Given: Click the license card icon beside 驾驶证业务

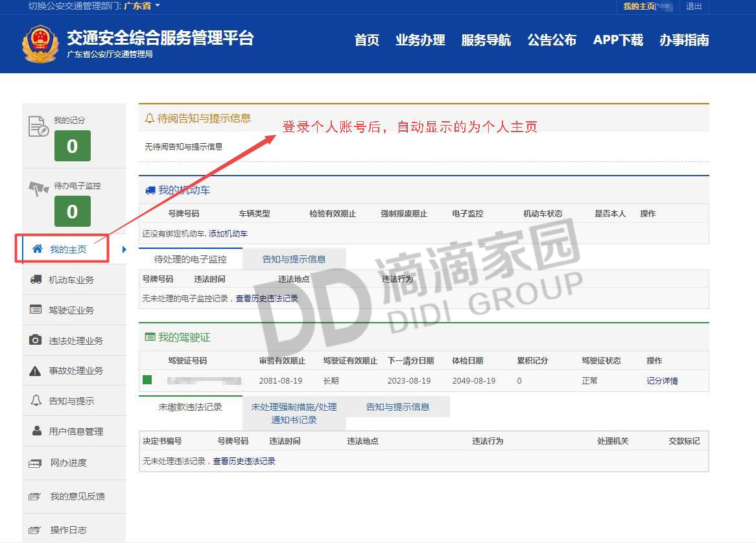Looking at the screenshot, I should click(36, 309).
